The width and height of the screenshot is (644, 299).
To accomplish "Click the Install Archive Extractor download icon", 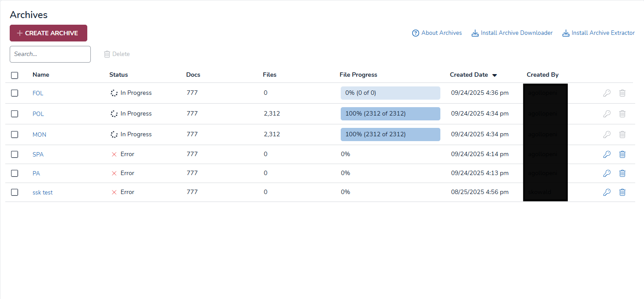I will pos(566,33).
